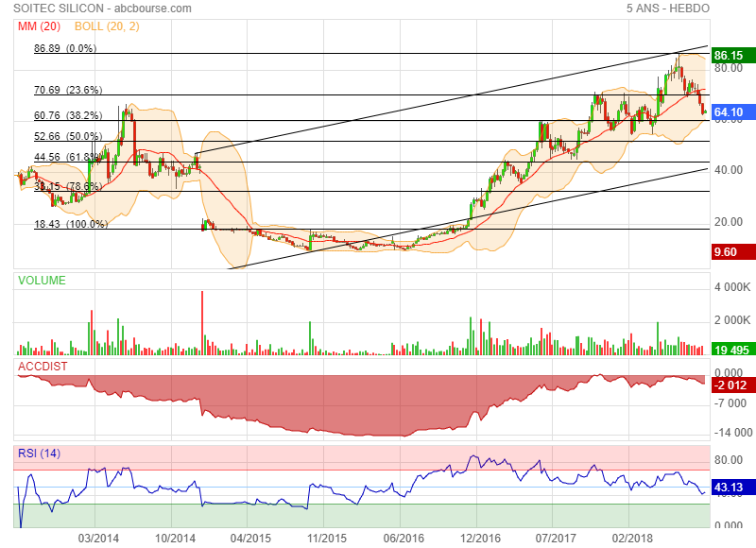This screenshot has height=548, width=756.
Task: Select the "MM (20)" moving average legend
Action: (x=39, y=26)
